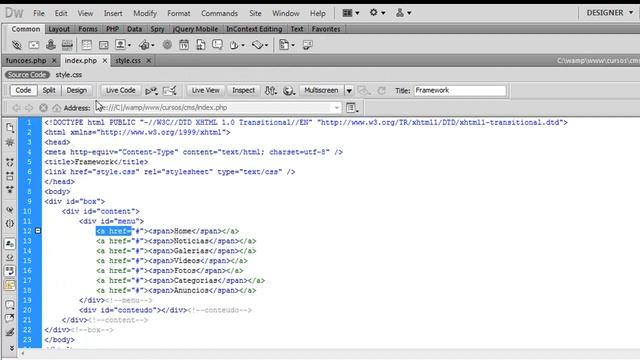Open the Preview in Browser globe dropdown
The width and height of the screenshot is (640, 360).
(289, 91)
